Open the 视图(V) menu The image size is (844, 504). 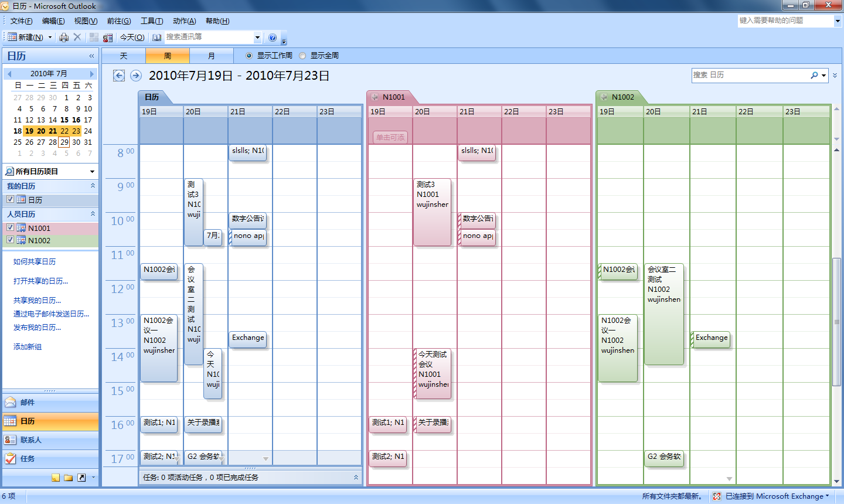pyautogui.click(x=86, y=21)
